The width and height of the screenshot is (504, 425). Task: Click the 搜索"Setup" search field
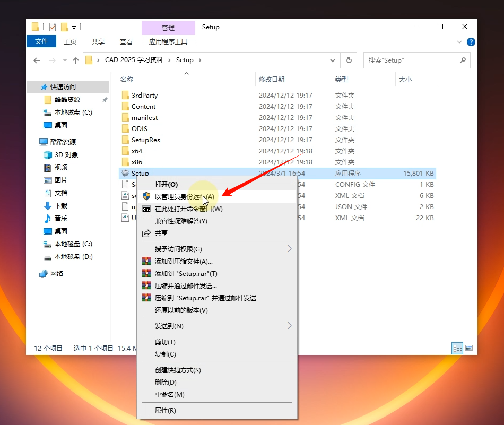tap(411, 60)
